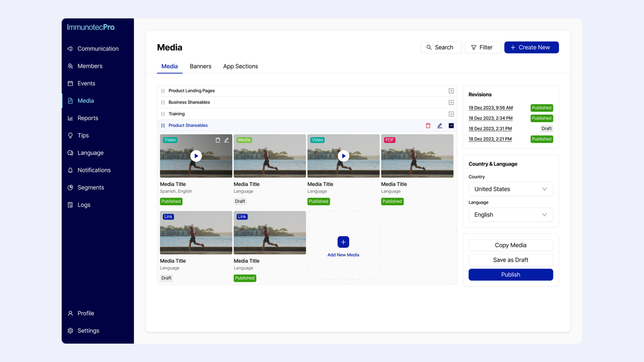Image resolution: width=644 pixels, height=362 pixels.
Task: Open the Segments sidebar item
Action: (91, 187)
